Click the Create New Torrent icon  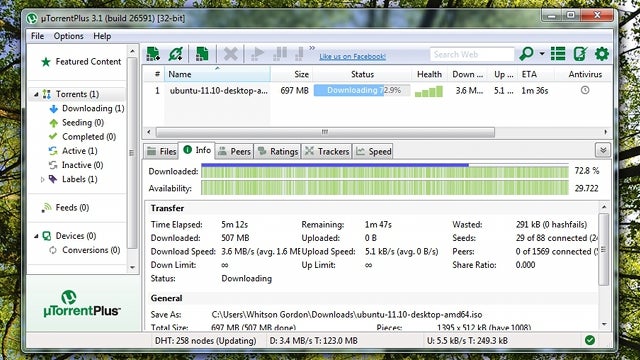202,54
